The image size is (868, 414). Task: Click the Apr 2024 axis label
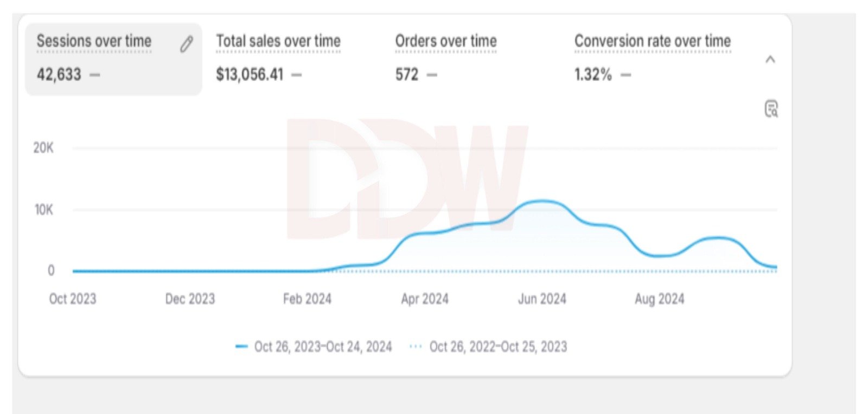coord(424,299)
